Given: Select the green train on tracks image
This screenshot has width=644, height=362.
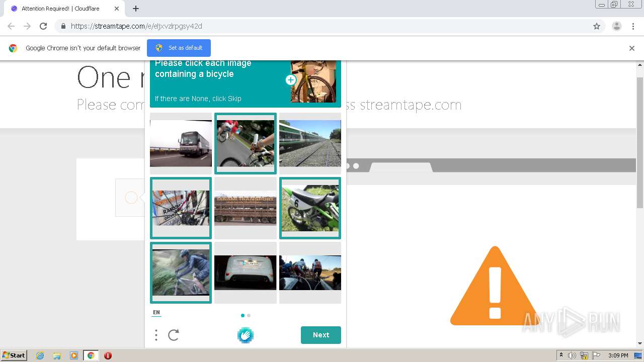Looking at the screenshot, I should tap(310, 143).
